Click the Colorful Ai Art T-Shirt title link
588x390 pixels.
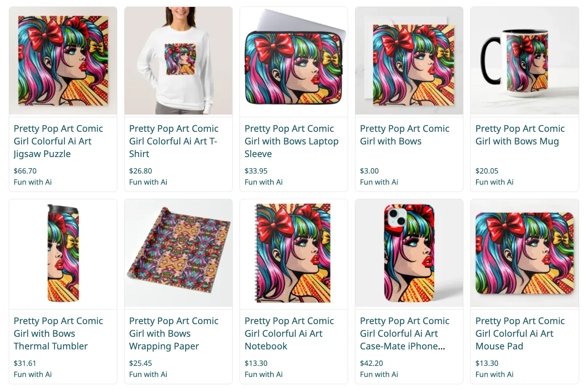coord(174,141)
